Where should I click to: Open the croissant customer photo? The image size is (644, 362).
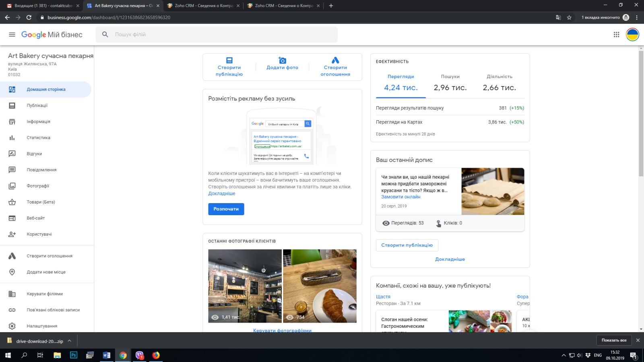(x=320, y=286)
